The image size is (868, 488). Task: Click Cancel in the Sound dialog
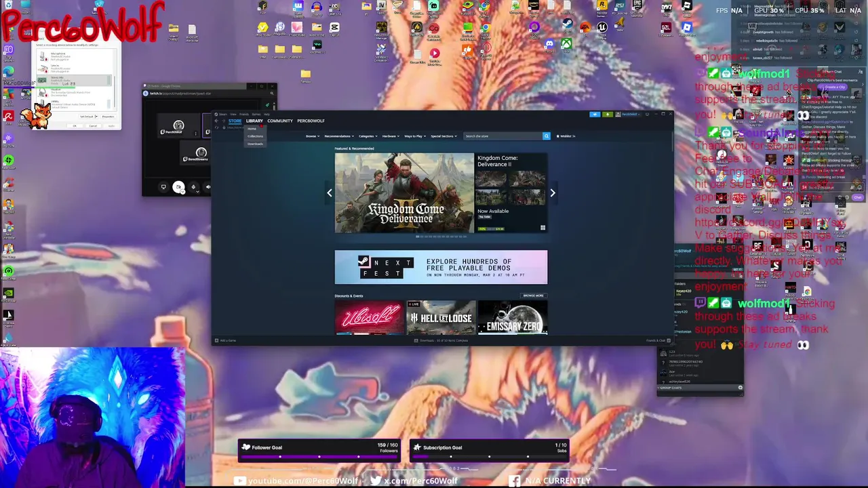pos(93,126)
